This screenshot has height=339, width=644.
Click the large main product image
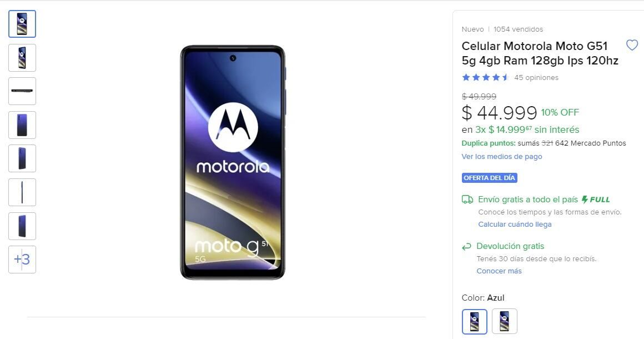tap(233, 161)
